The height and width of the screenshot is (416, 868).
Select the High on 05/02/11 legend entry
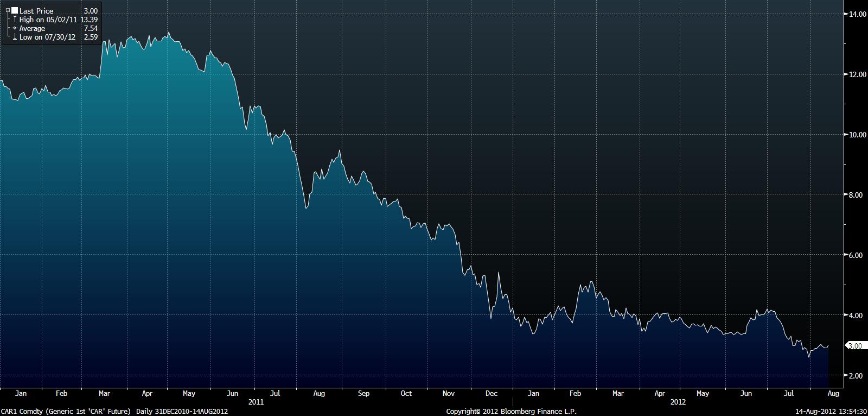(48, 20)
